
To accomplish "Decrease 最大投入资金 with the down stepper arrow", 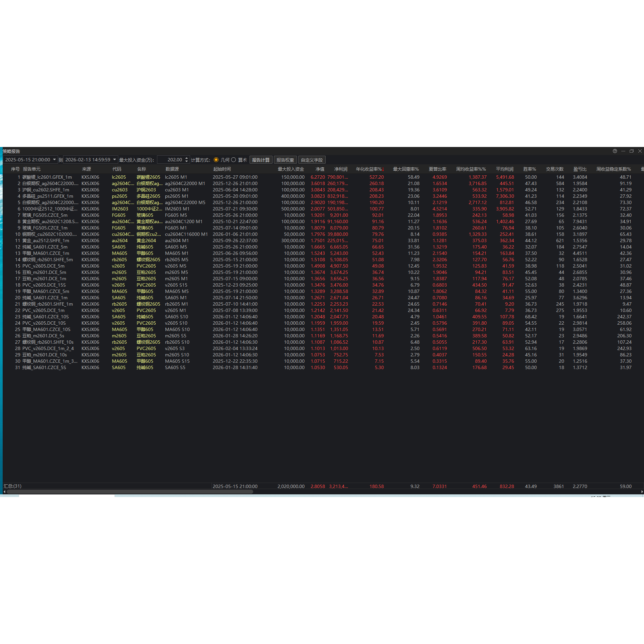I will pos(187,162).
